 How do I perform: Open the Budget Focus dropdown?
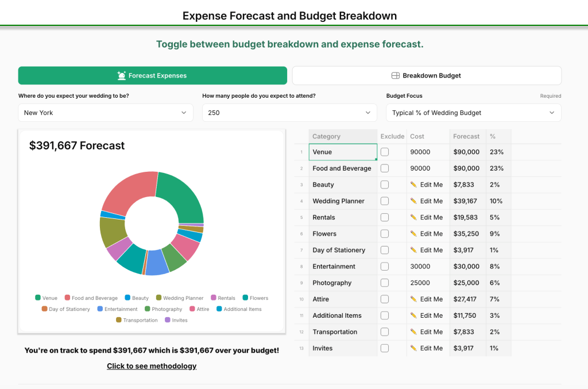click(473, 113)
